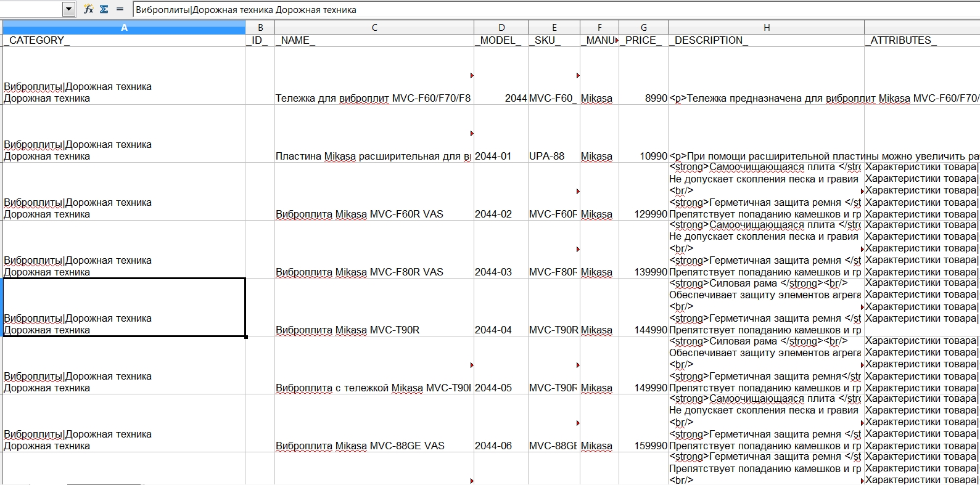The height and width of the screenshot is (485, 980).
Task: Select model cell 2044-02
Action: [x=501, y=191]
